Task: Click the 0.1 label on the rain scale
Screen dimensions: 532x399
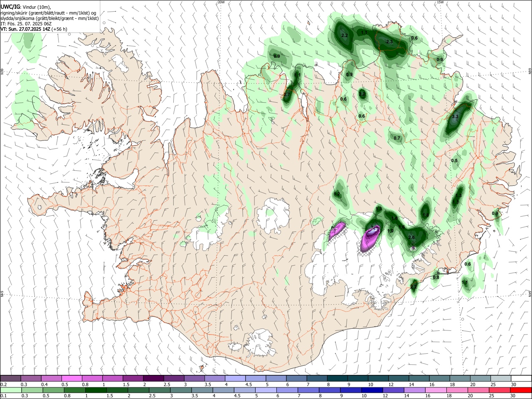Action: 4,396
